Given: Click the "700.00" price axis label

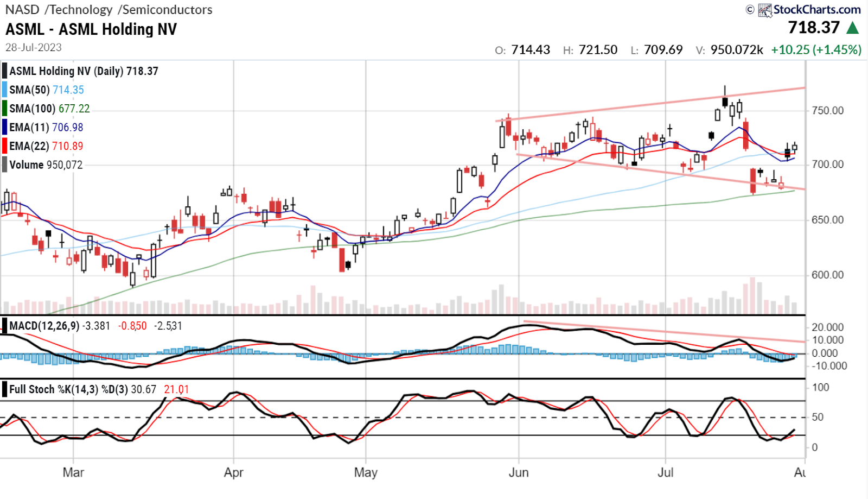Looking at the screenshot, I should (x=828, y=165).
